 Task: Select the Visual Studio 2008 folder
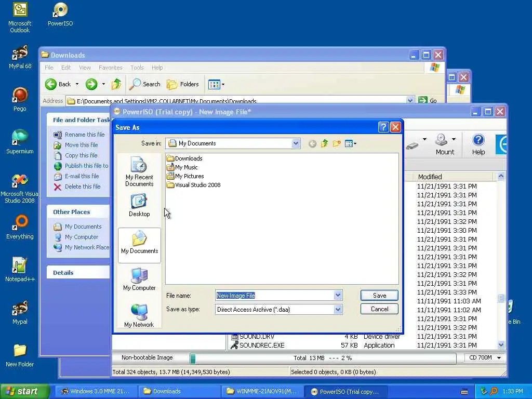(193, 185)
